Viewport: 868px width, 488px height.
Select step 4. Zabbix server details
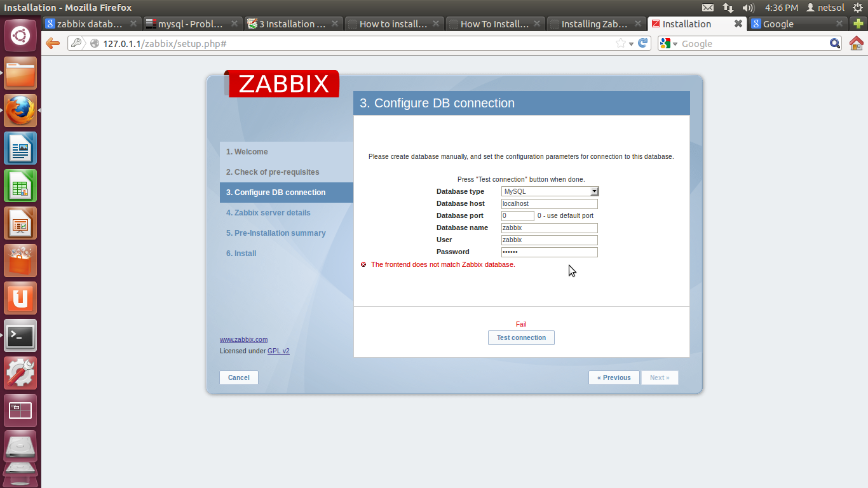click(x=286, y=213)
